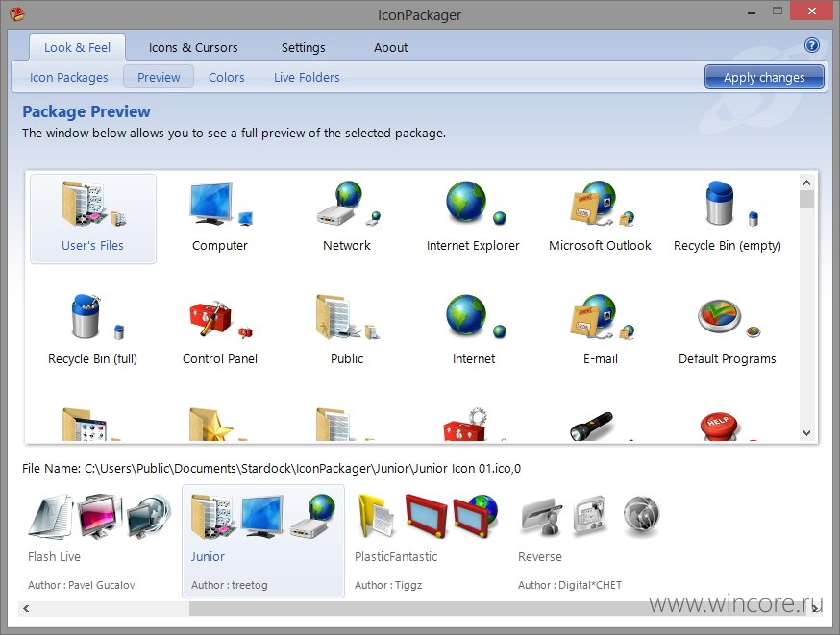Click the author text 'Author : Tiggz'
Image resolution: width=840 pixels, height=635 pixels.
coord(388,585)
